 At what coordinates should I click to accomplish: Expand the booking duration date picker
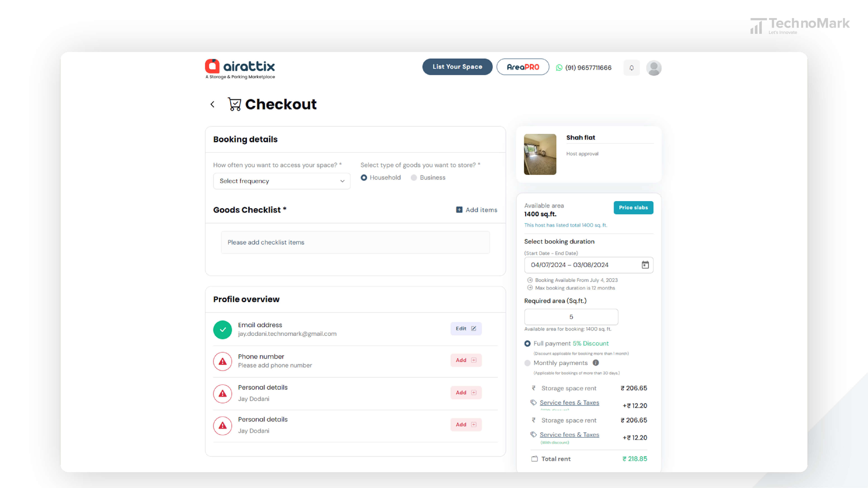click(645, 265)
